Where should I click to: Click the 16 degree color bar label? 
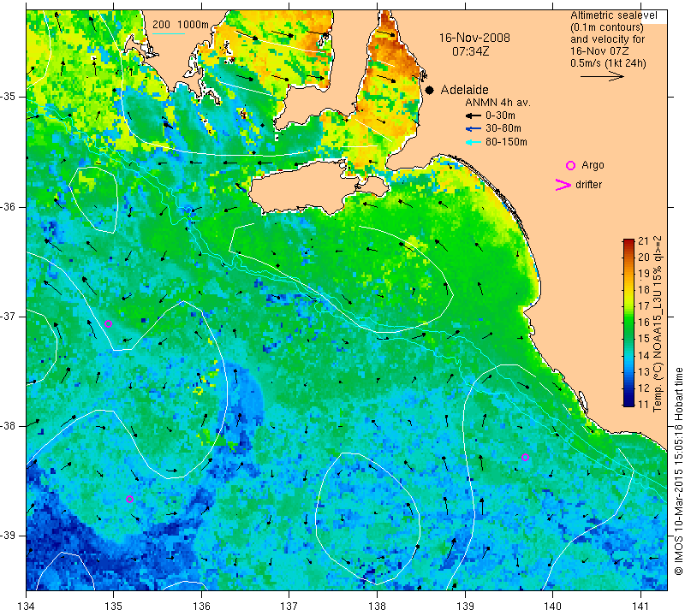click(x=643, y=323)
